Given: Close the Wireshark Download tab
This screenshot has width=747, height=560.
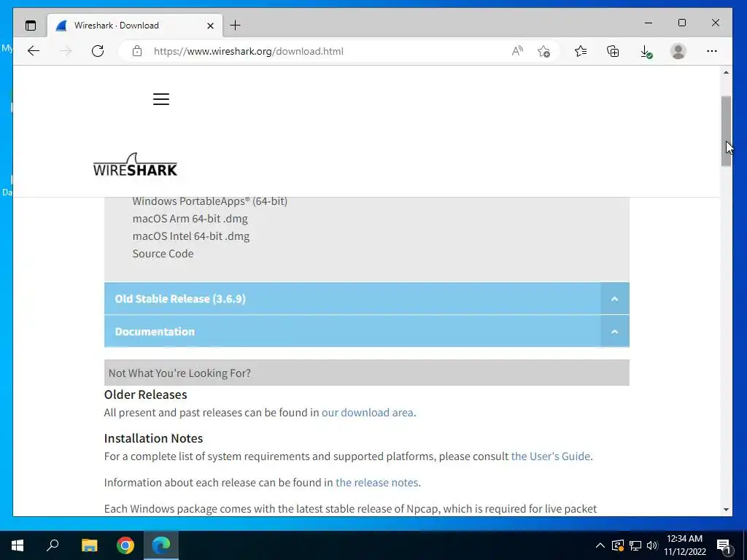Looking at the screenshot, I should tap(210, 26).
